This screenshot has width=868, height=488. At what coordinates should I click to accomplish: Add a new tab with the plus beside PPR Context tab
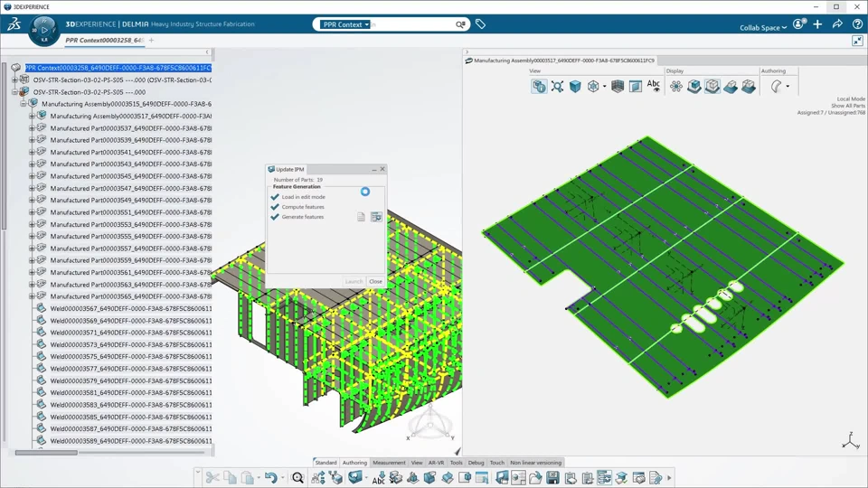151,41
